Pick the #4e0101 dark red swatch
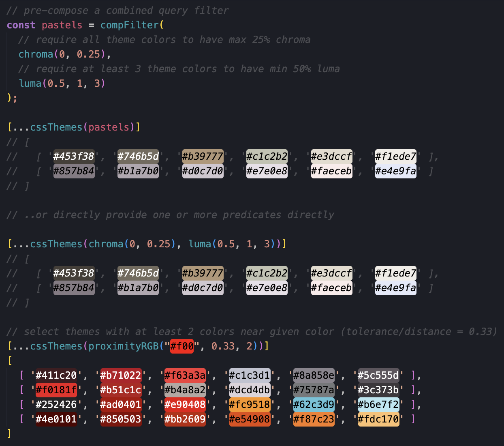 [56, 419]
